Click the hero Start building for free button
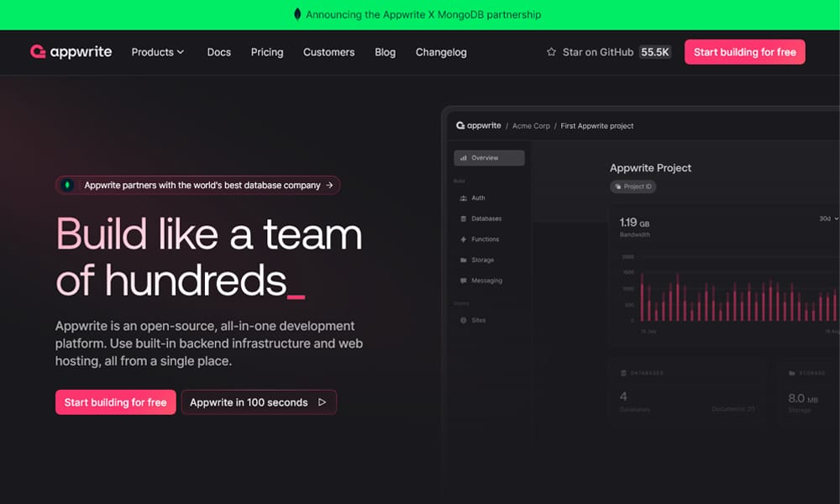 [x=116, y=402]
